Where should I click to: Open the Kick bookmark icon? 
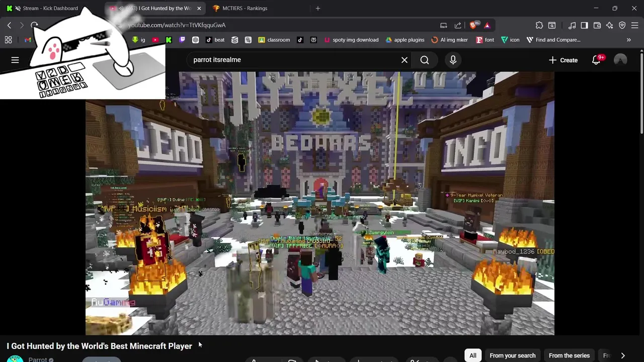point(169,40)
